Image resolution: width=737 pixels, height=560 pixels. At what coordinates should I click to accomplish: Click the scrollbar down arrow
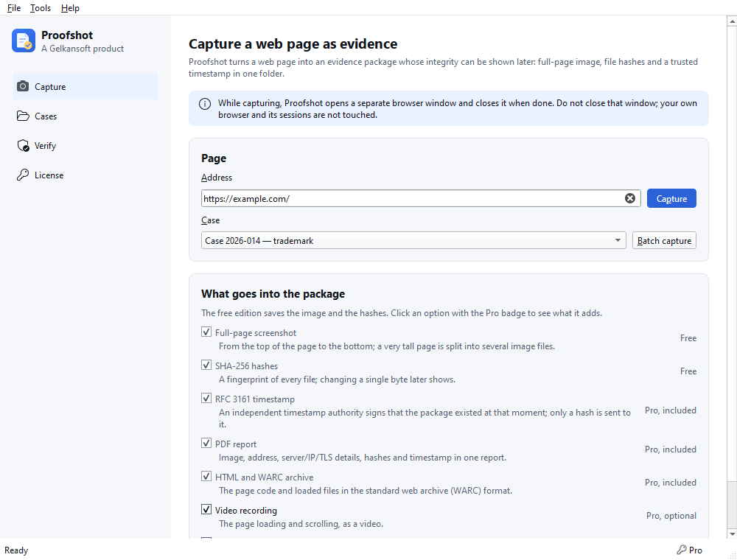tap(732, 534)
